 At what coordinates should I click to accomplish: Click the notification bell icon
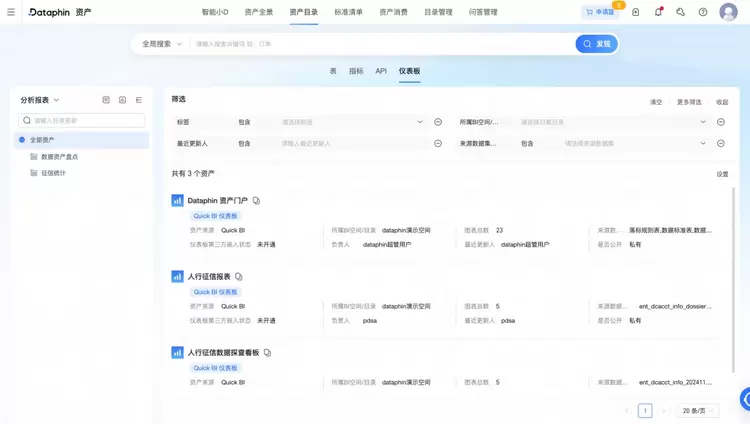pyautogui.click(x=658, y=12)
